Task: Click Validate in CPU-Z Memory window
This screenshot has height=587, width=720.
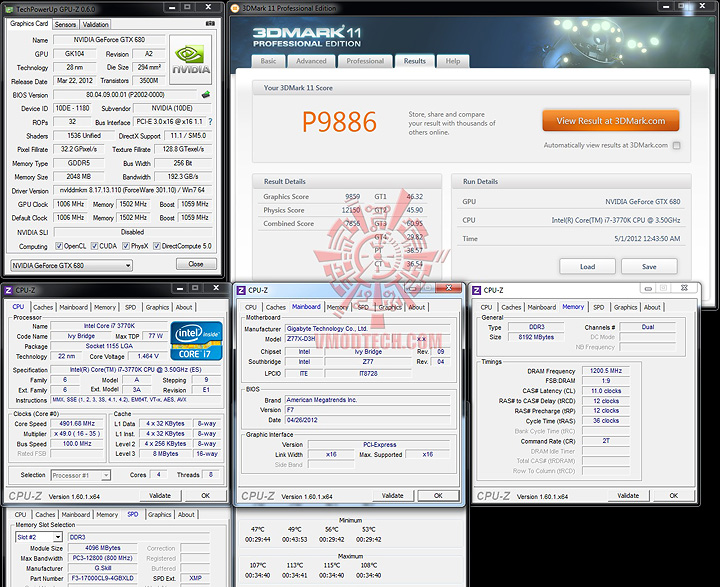Action: pos(629,496)
